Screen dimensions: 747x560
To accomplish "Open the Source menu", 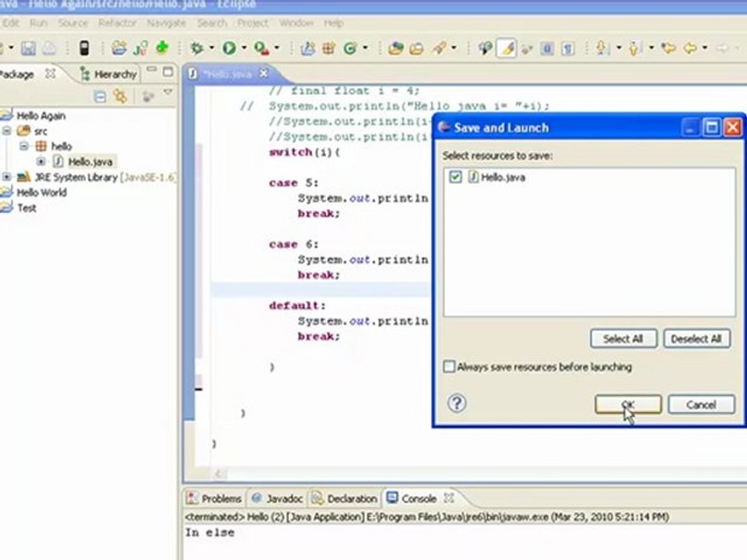I will (73, 23).
